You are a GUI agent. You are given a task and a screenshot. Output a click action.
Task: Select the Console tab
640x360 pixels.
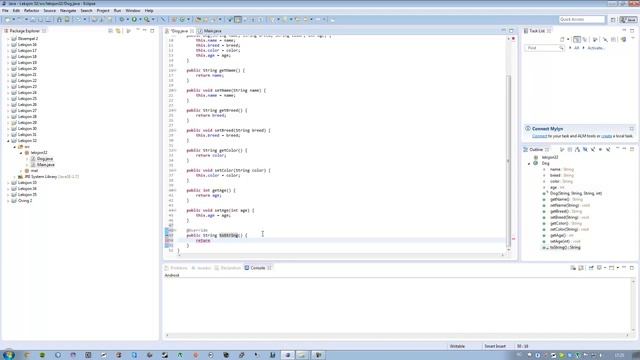point(258,268)
